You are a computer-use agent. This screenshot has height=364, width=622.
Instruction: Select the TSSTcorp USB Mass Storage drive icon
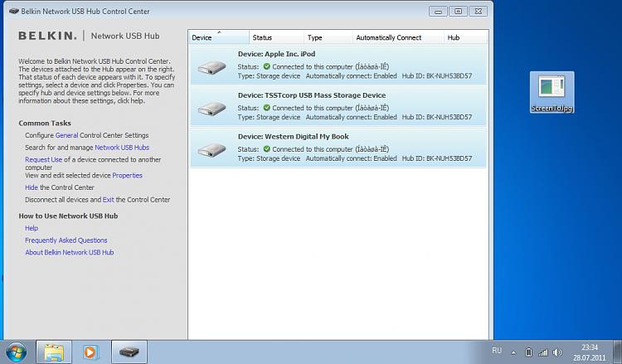click(211, 109)
